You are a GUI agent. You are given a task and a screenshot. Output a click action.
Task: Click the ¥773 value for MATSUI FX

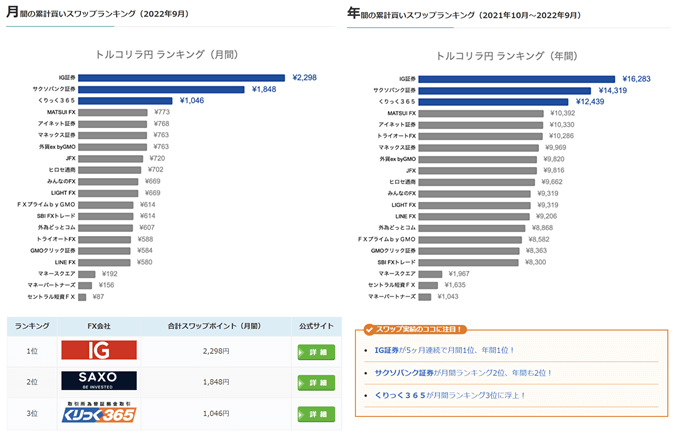click(162, 112)
